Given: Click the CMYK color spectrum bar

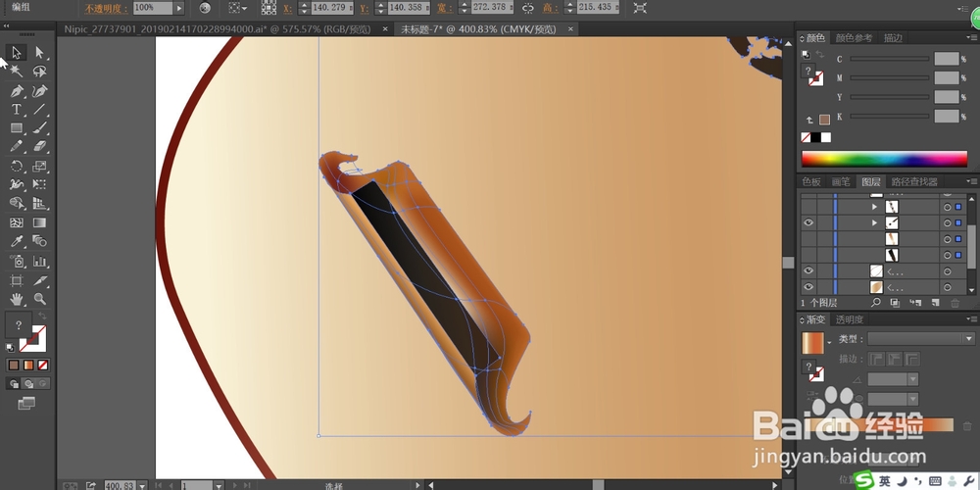Looking at the screenshot, I should [884, 159].
